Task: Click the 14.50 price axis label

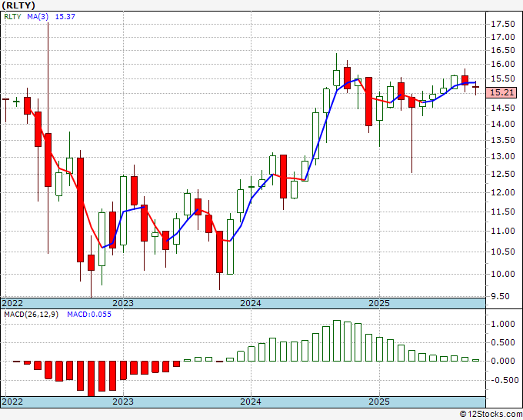Action: [503, 108]
